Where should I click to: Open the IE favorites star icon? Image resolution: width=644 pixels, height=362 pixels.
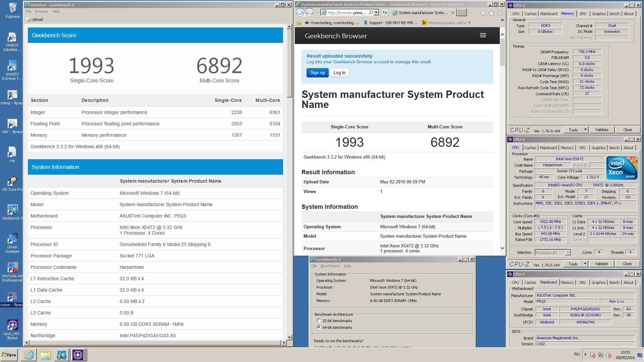pos(491,13)
